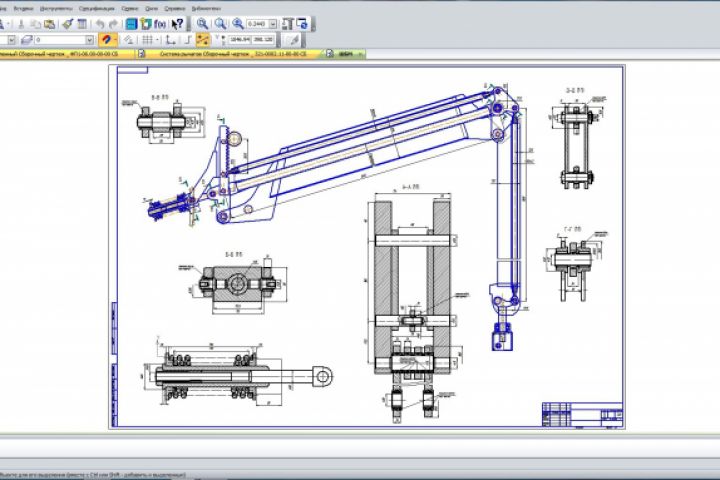
Task: Click the Y coordinate field
Action: click(263, 40)
